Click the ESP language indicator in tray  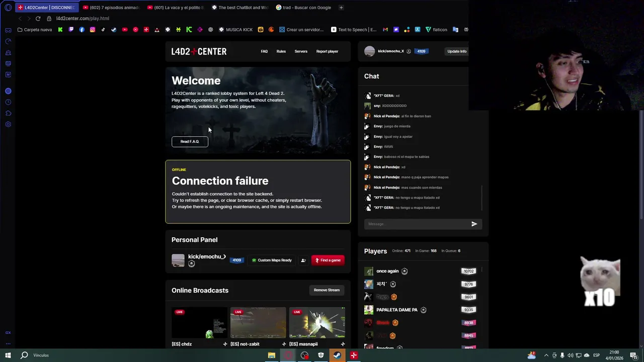coord(596,355)
